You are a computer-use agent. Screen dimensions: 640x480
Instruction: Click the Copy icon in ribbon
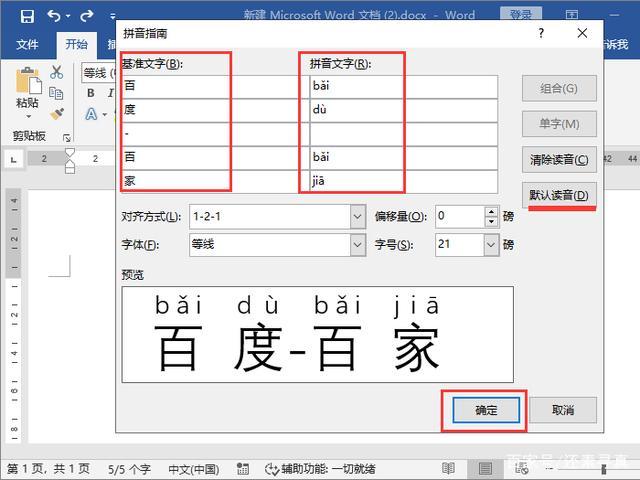tap(56, 93)
